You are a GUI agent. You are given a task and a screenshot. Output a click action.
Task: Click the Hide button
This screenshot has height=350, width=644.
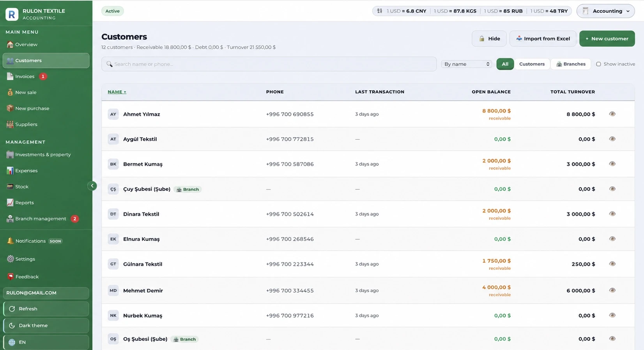click(x=489, y=39)
